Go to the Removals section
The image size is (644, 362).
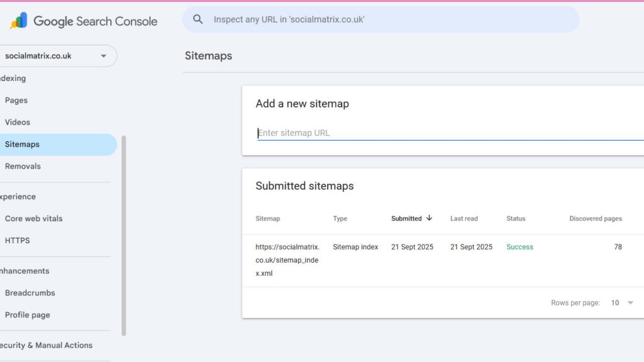[x=23, y=167]
